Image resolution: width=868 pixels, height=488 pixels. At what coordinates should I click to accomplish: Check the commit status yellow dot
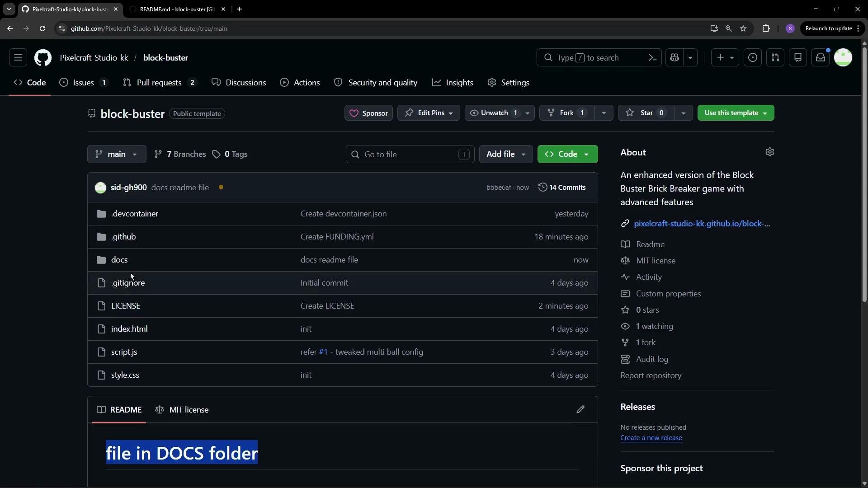pyautogui.click(x=221, y=188)
